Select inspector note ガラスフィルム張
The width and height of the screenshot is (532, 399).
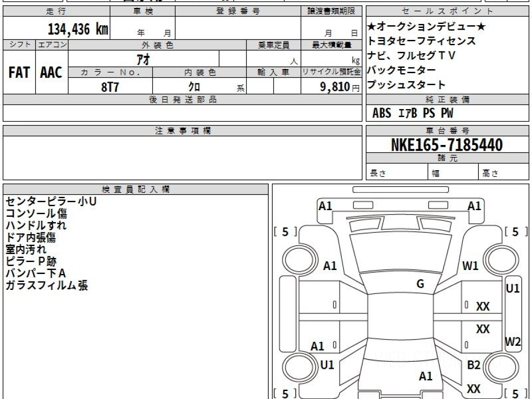(47, 286)
